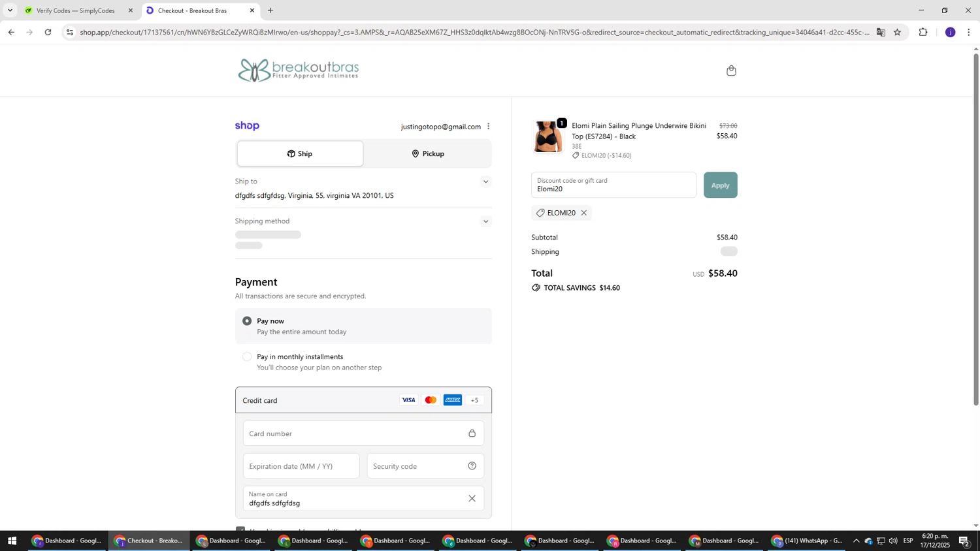Click the Breakout Bras logo
The height and width of the screenshot is (551, 980).
coord(299,70)
